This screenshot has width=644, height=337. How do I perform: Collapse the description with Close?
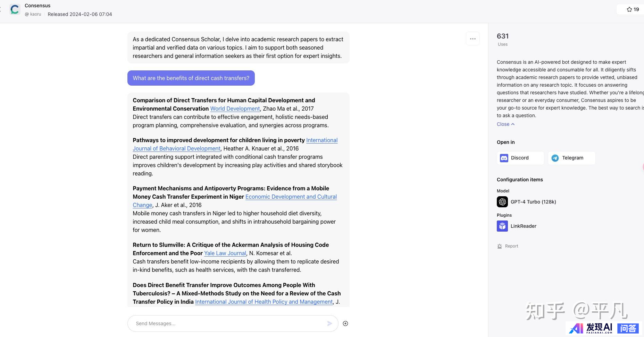505,124
